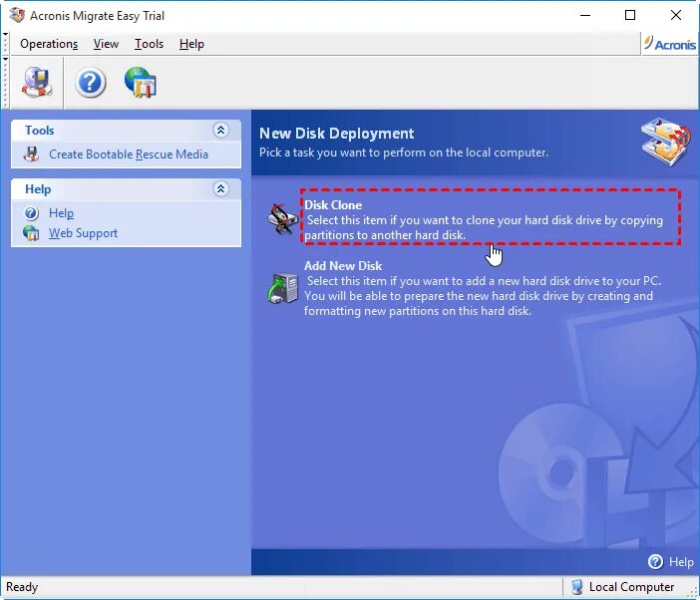700x600 pixels.
Task: Close the Acronis Migrate Easy window
Action: pos(676,15)
